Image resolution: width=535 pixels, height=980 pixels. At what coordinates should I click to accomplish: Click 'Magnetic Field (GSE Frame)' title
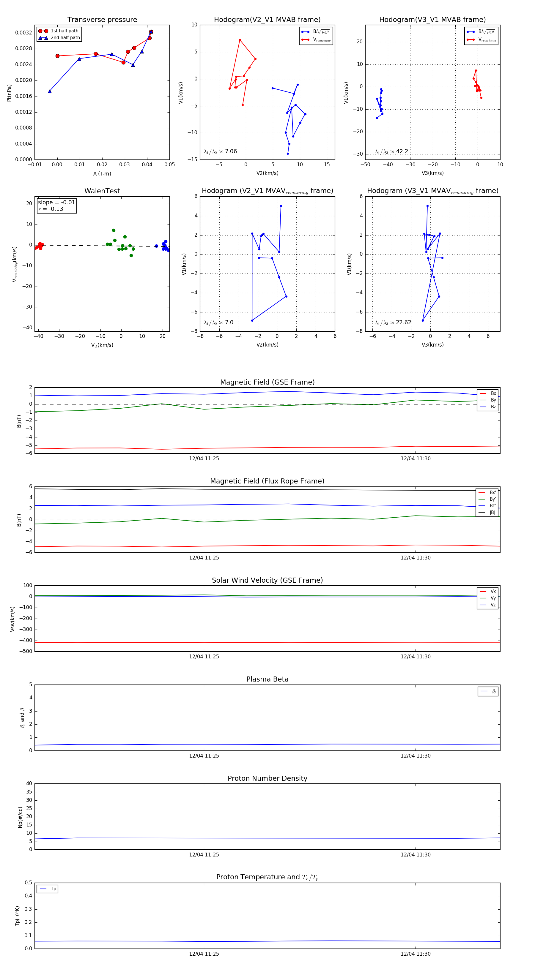coord(267,382)
